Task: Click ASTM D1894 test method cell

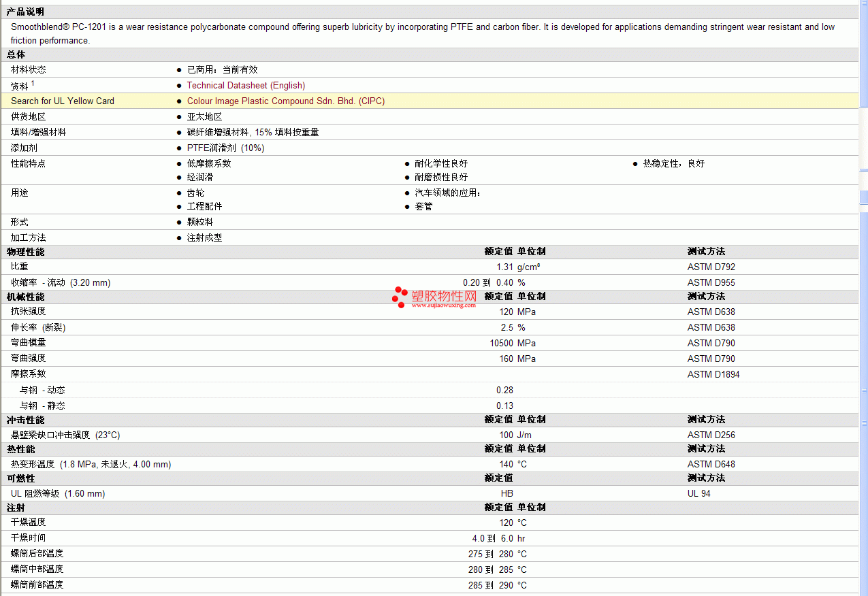Action: (x=713, y=374)
